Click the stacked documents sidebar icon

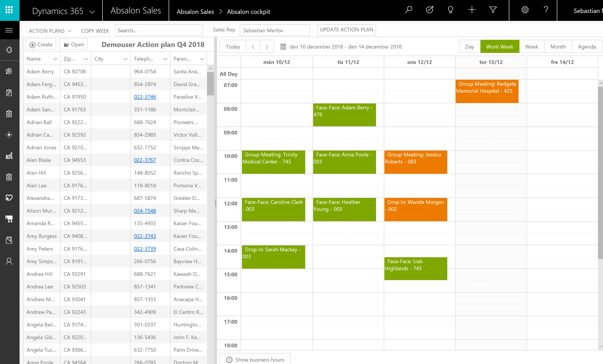tap(9, 240)
